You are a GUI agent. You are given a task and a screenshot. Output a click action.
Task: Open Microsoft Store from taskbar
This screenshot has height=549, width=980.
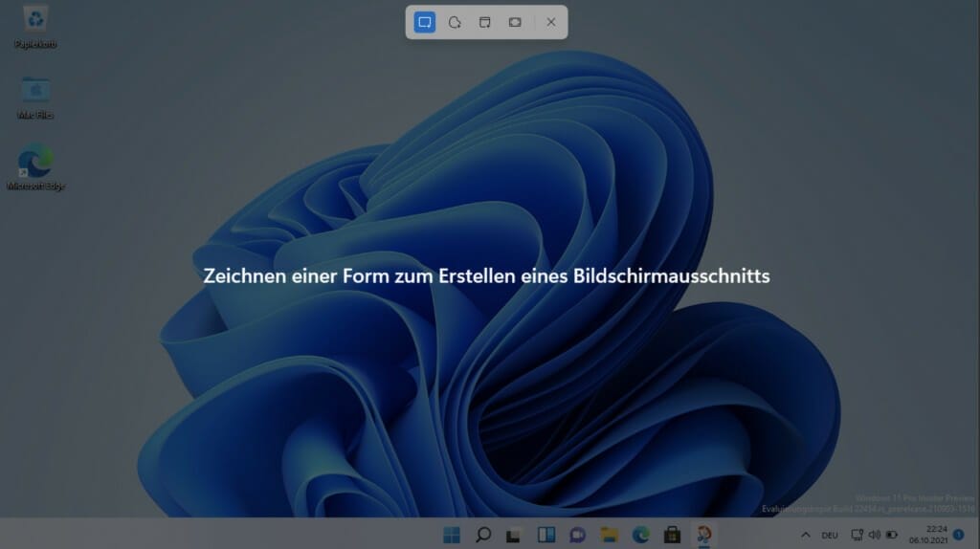672,535
